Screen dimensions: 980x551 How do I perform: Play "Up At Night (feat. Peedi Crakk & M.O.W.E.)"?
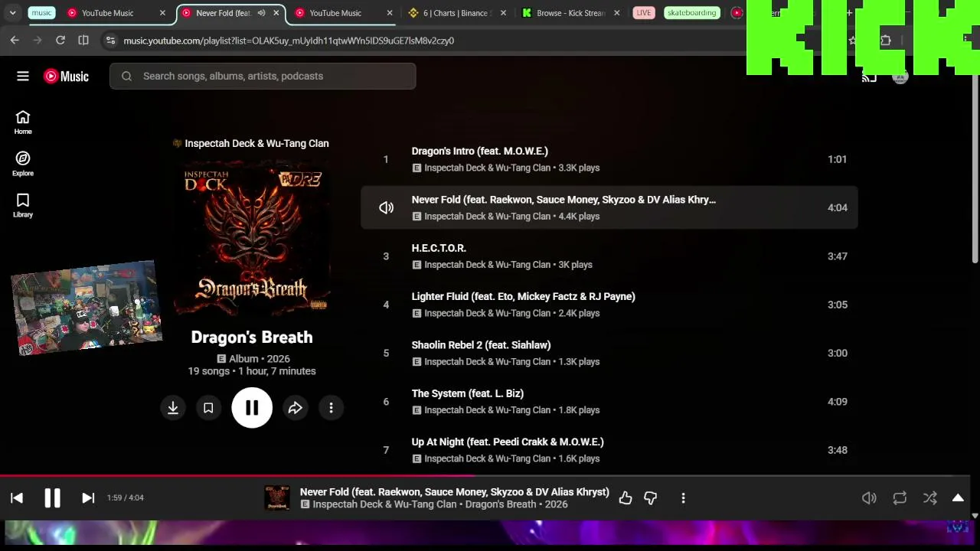tap(508, 442)
